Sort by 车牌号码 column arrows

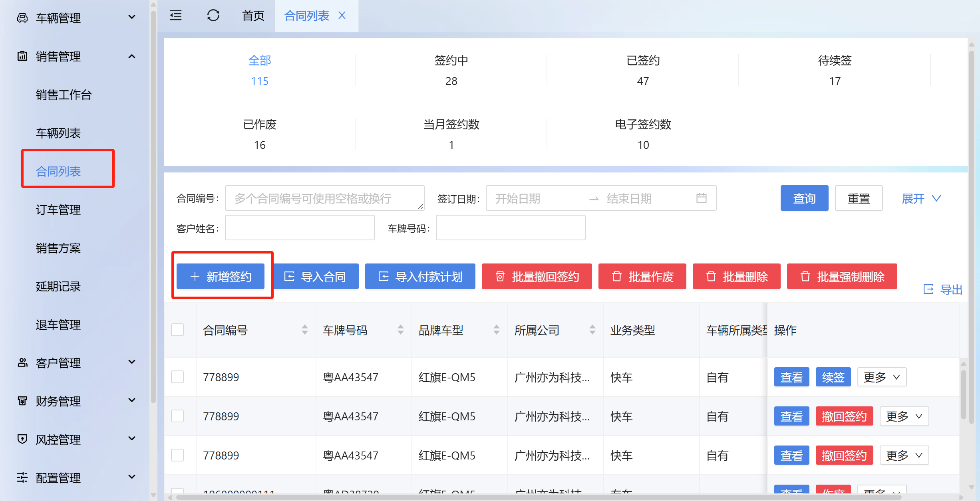400,330
